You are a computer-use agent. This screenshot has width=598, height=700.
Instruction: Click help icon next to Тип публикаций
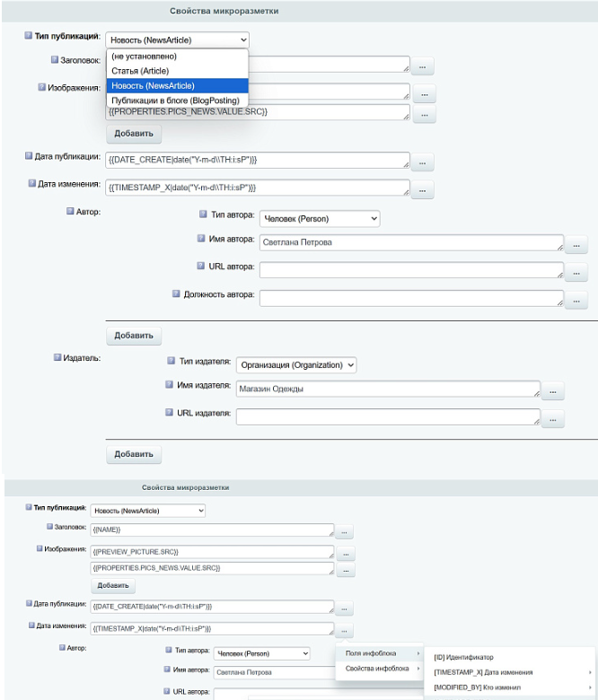point(28,35)
